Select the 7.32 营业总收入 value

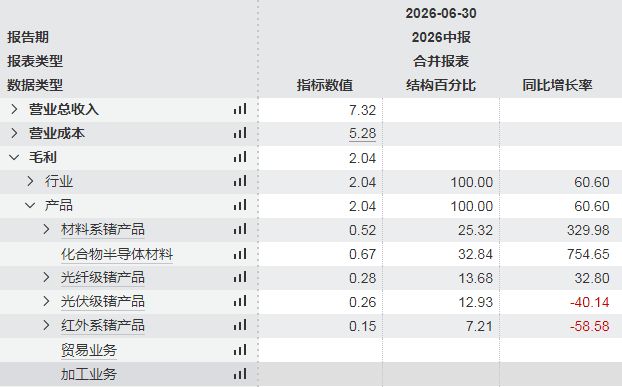coord(363,110)
